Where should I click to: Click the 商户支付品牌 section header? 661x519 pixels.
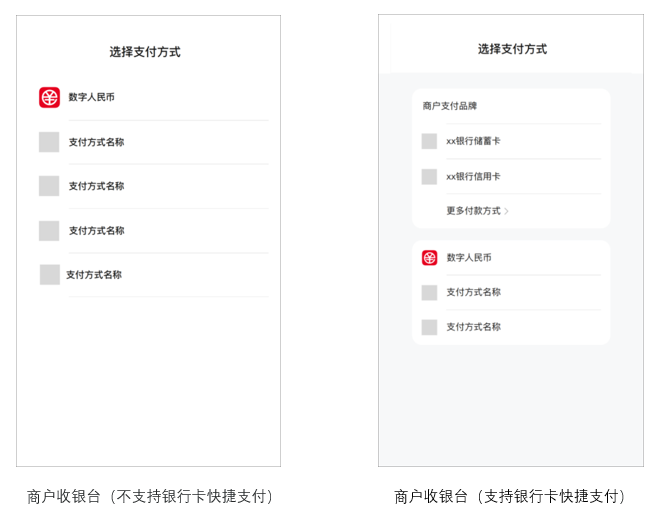450,105
